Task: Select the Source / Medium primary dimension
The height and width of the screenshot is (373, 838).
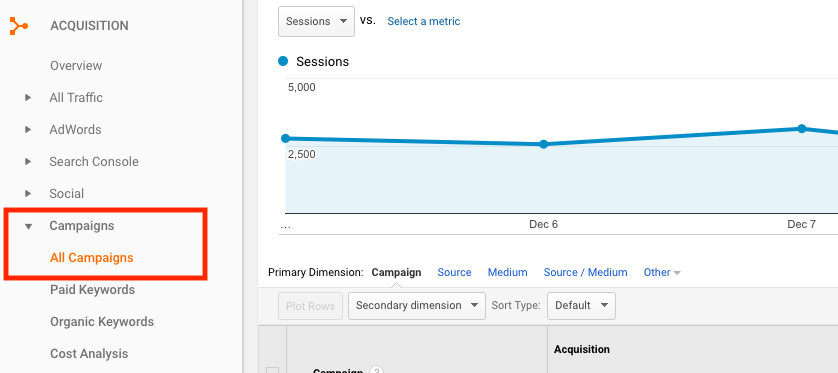Action: [x=586, y=273]
